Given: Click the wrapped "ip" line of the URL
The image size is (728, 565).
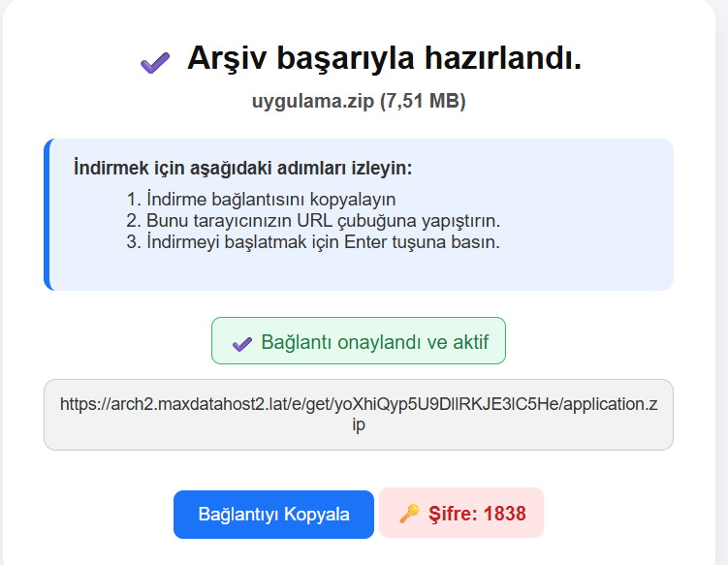Looking at the screenshot, I should tap(359, 424).
